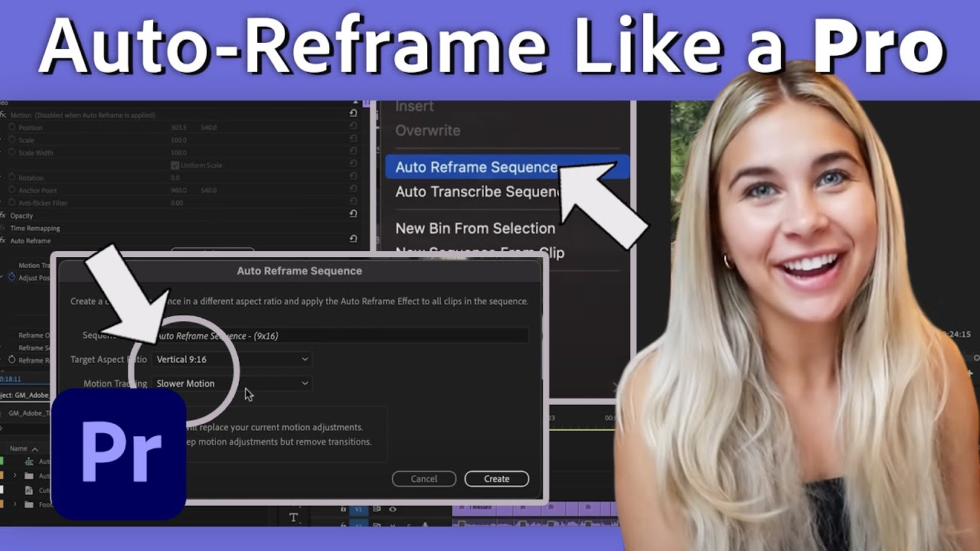980x551 pixels.
Task: Expand the Aut… folder bin in Project panel
Action: click(15, 476)
